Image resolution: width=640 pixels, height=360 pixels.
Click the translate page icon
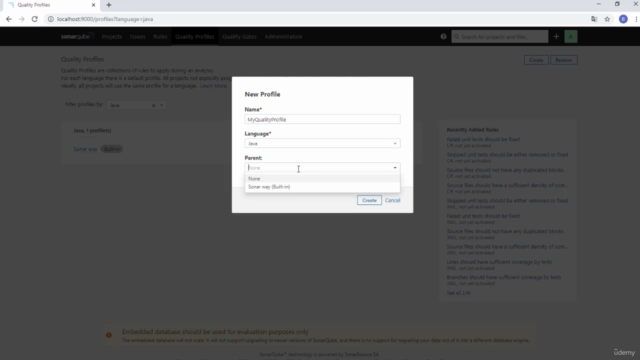click(x=594, y=19)
